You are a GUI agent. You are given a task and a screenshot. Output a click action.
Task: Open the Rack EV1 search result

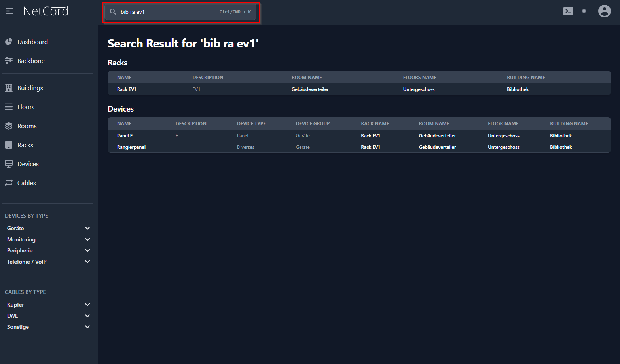pyautogui.click(x=127, y=89)
